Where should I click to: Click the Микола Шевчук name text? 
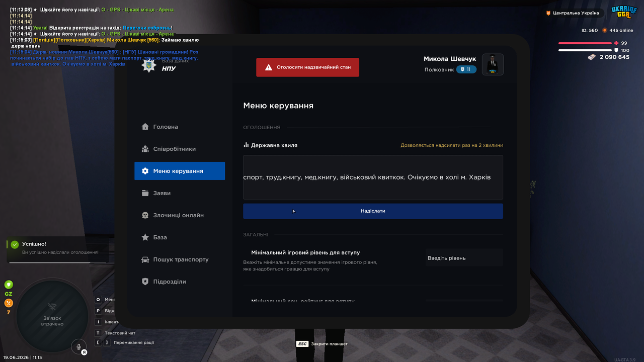pos(450,59)
